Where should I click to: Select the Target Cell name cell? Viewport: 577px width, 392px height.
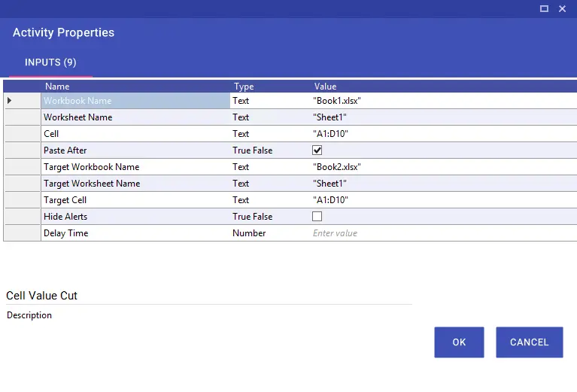(x=135, y=200)
